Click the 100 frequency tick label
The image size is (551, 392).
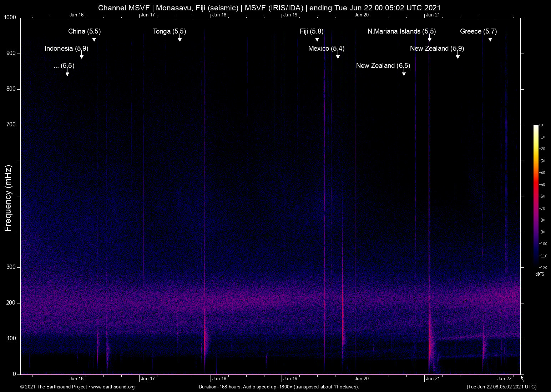11,338
